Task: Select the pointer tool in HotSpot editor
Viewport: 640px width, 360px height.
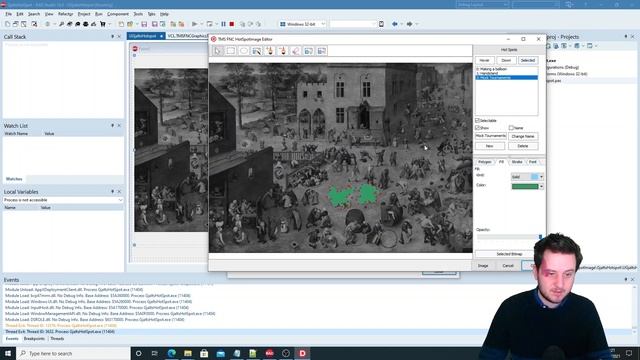Action: pos(218,51)
